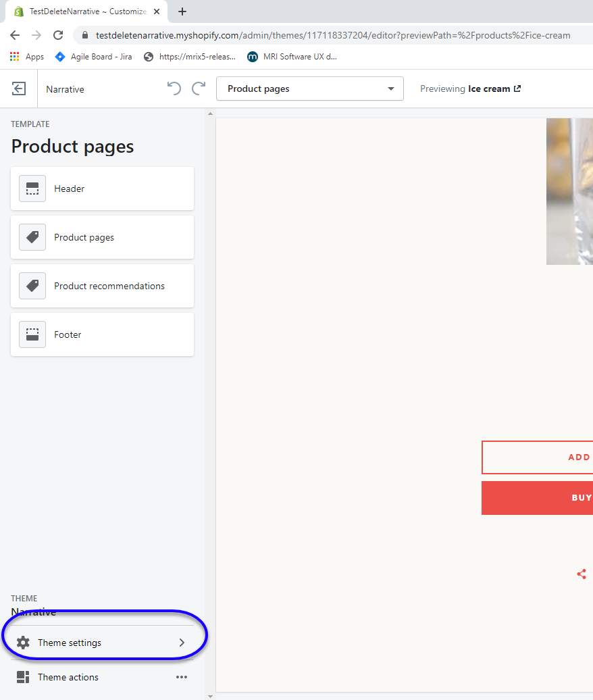This screenshot has height=700, width=593.
Task: Click the TEMPLATE label
Action: (x=30, y=124)
